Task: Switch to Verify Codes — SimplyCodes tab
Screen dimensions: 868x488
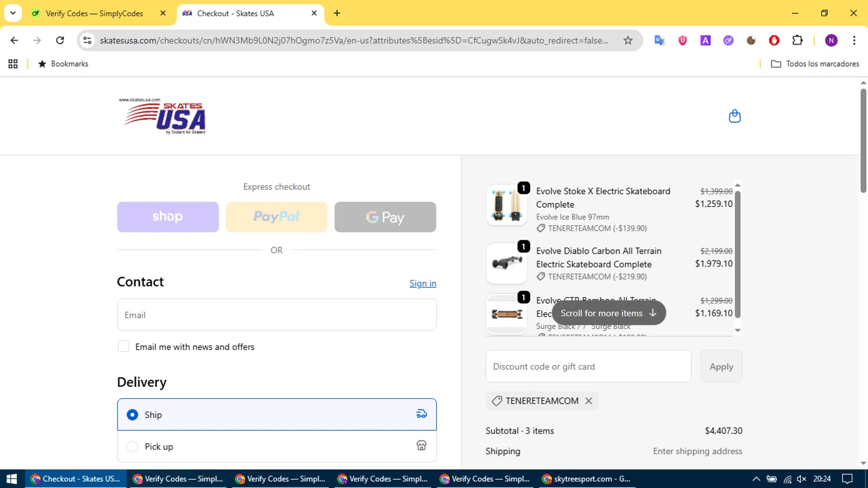Action: 94,13
